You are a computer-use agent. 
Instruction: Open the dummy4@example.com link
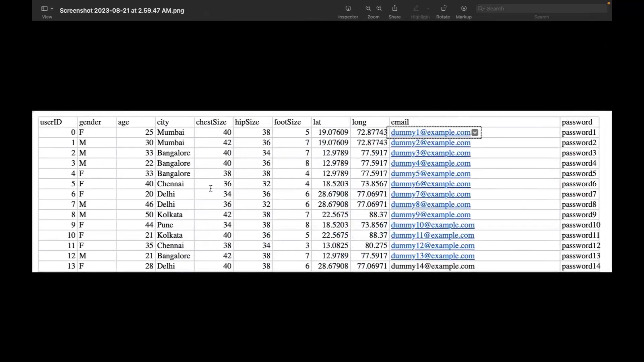[x=431, y=163]
